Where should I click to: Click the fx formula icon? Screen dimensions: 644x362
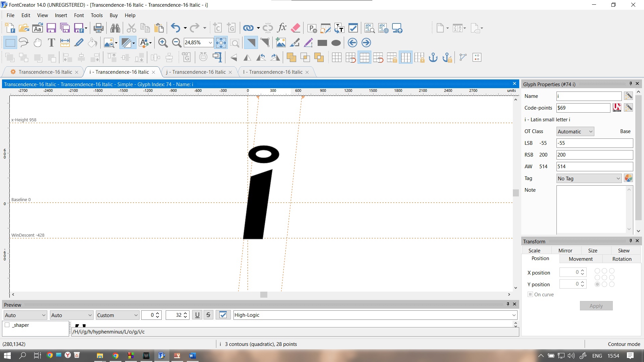tap(282, 28)
